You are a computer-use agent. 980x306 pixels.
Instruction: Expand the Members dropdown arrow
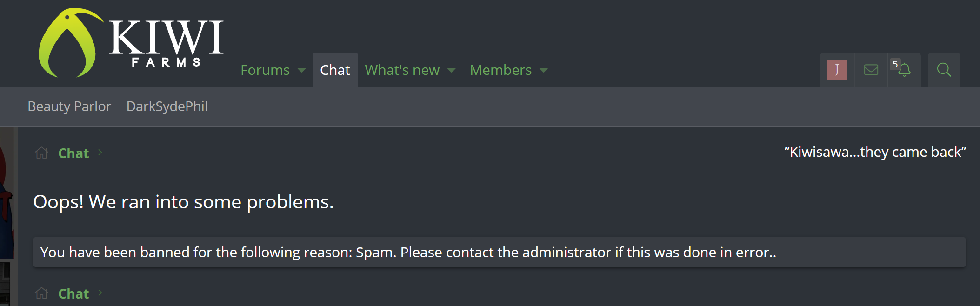(544, 70)
